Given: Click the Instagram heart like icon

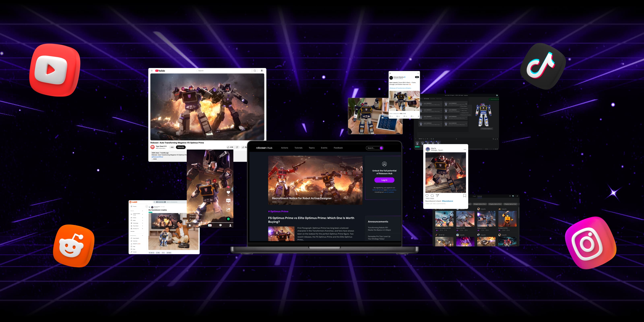Looking at the screenshot, I should 427,196.
